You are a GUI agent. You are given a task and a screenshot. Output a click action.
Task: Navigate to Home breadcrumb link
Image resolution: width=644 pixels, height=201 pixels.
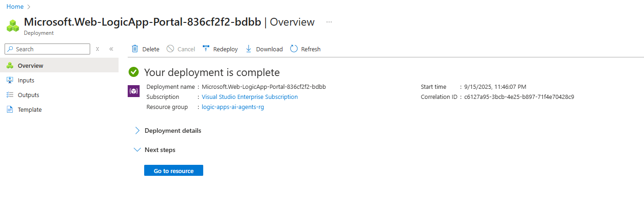pyautogui.click(x=15, y=7)
